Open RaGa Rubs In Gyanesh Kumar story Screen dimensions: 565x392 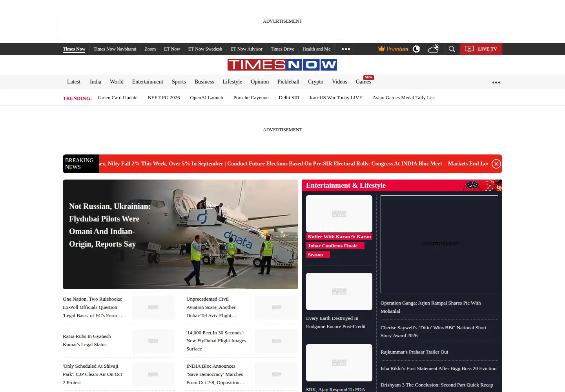click(87, 340)
